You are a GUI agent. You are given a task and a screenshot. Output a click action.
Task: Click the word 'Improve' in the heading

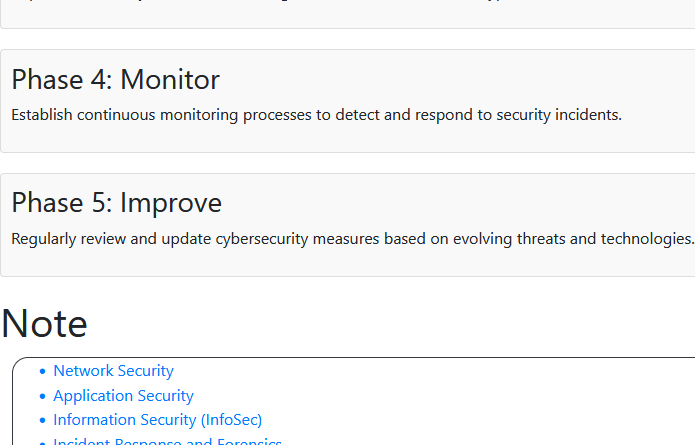click(171, 203)
